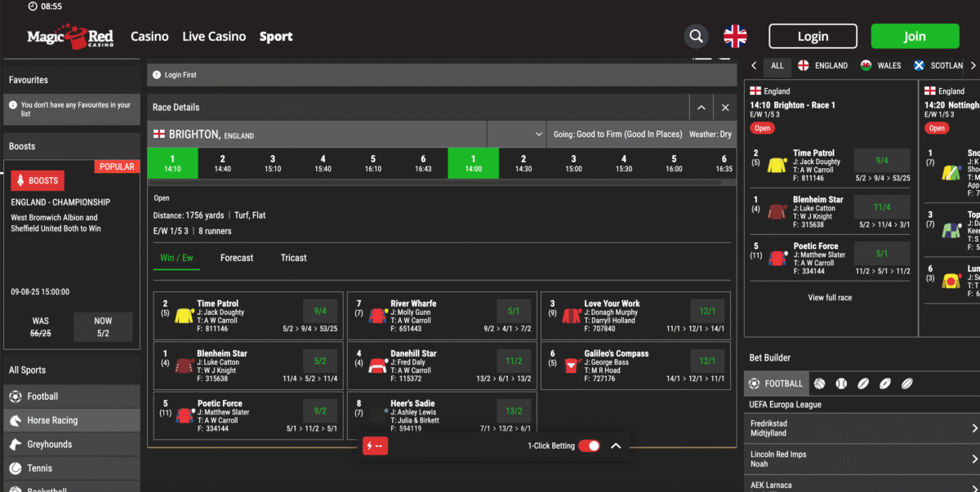
Task: Select Blenheim Star 11/4 in Brighton Race 1 card
Action: 882,207
